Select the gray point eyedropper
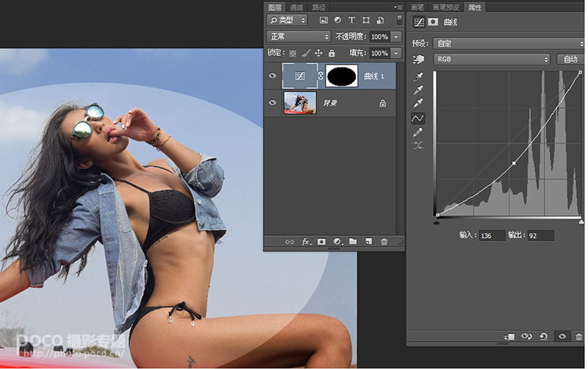 click(x=418, y=90)
